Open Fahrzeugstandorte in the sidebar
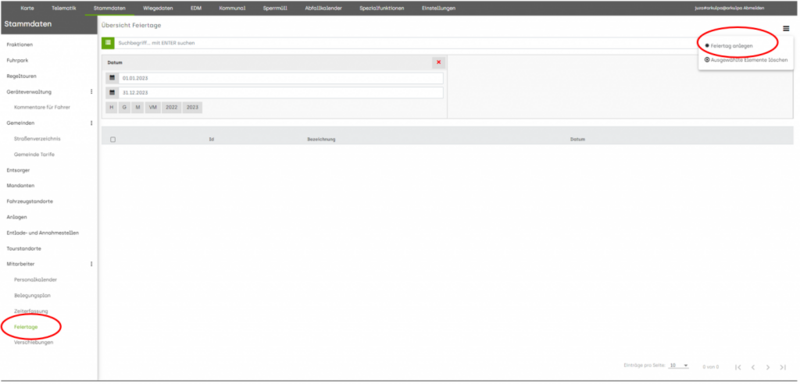 30,201
